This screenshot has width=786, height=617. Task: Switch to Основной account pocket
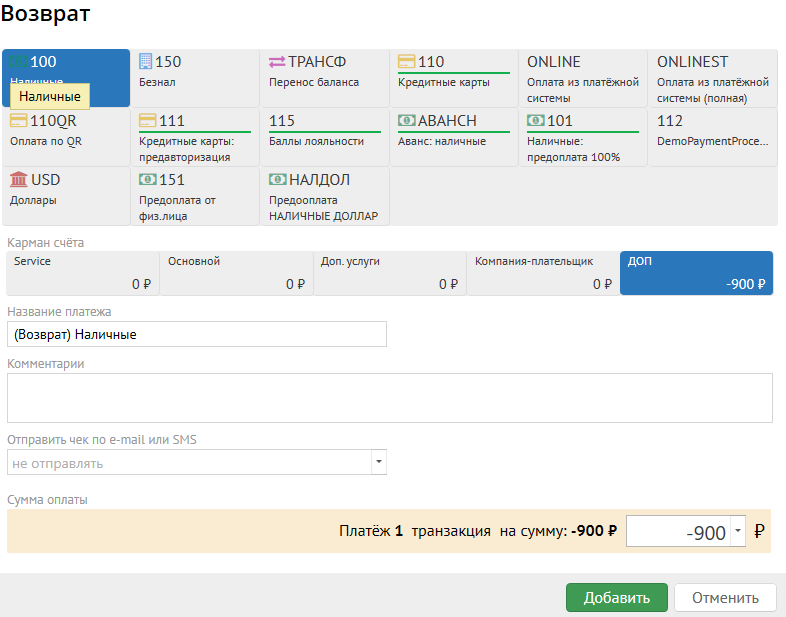236,273
